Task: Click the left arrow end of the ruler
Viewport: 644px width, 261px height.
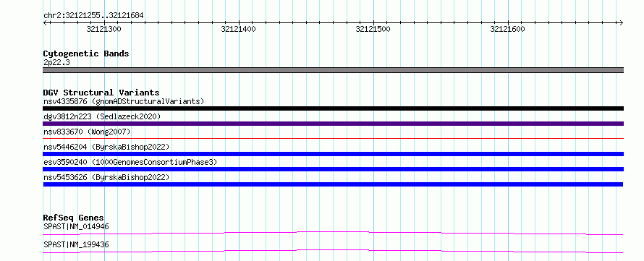Action: coord(45,22)
